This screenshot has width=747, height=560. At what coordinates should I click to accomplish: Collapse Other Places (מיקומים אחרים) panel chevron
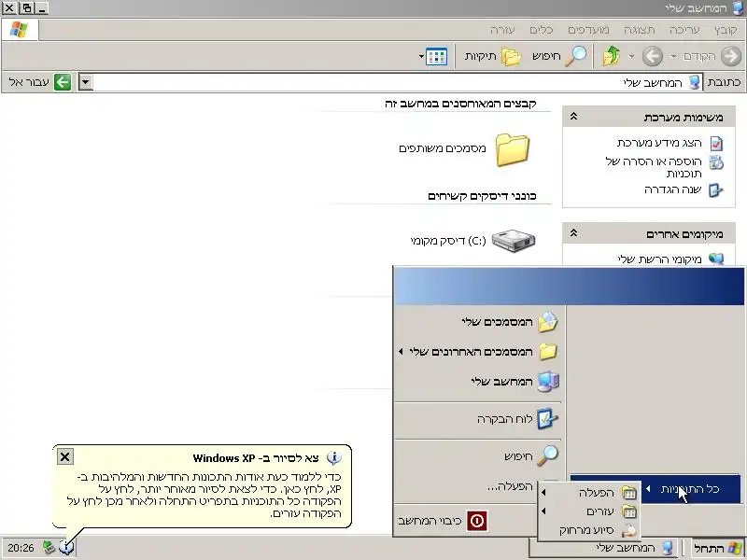click(573, 232)
